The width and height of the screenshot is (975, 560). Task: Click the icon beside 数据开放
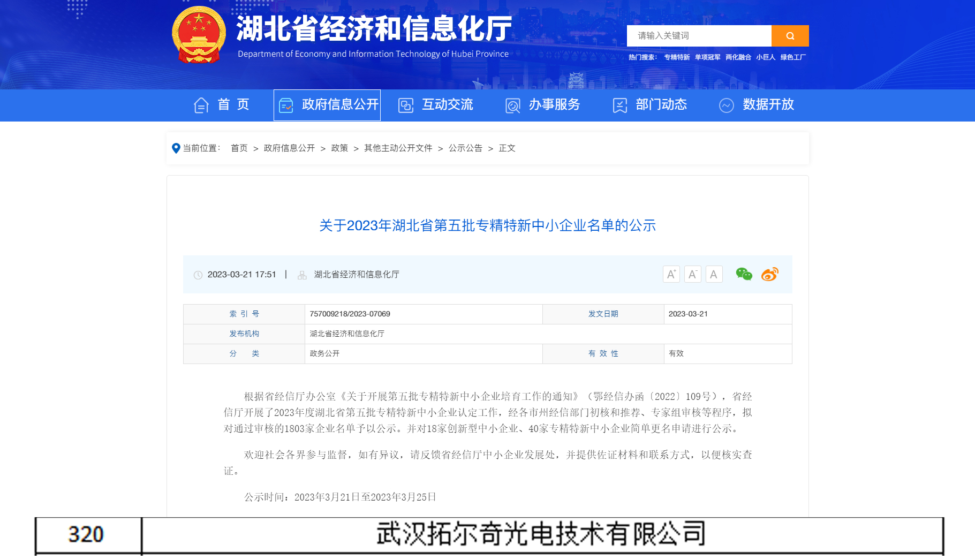coord(727,105)
